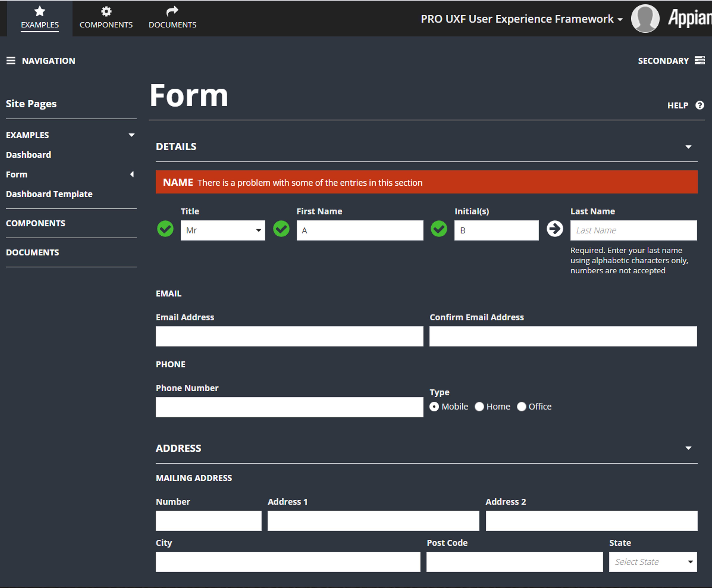Screen dimensions: 712x588
Task: Open Dashboard in Site Pages
Action: tap(28, 155)
